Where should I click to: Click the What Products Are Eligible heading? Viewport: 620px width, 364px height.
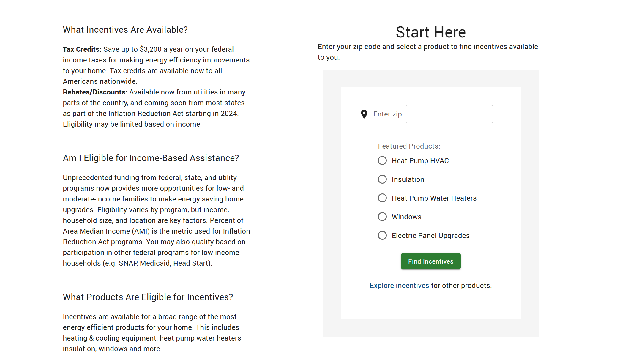point(148,297)
